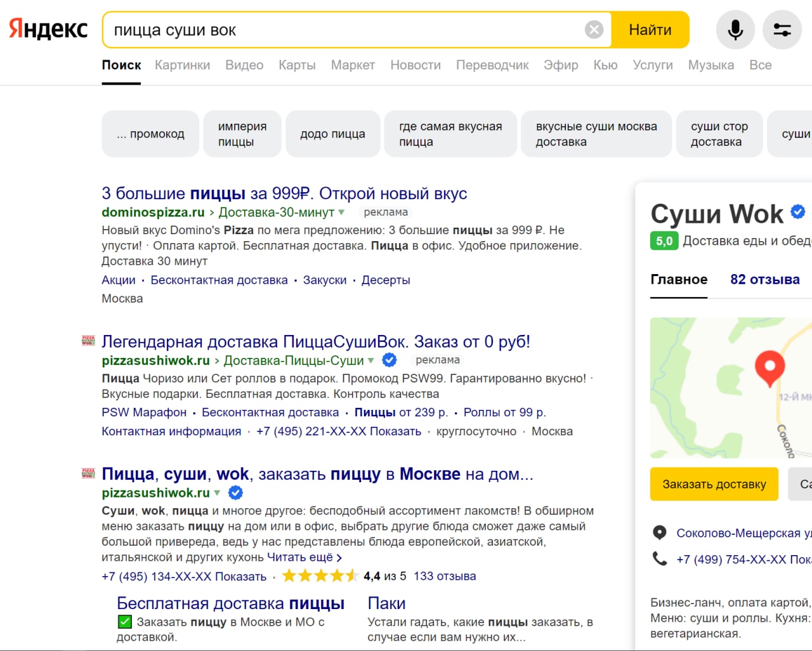The height and width of the screenshot is (651, 812).
Task: Open Закуски sitelink
Action: [325, 280]
